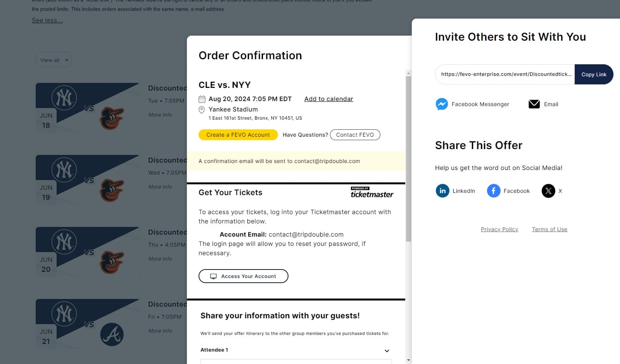Click the Ticketmaster logo
The image size is (620, 364).
(x=371, y=193)
